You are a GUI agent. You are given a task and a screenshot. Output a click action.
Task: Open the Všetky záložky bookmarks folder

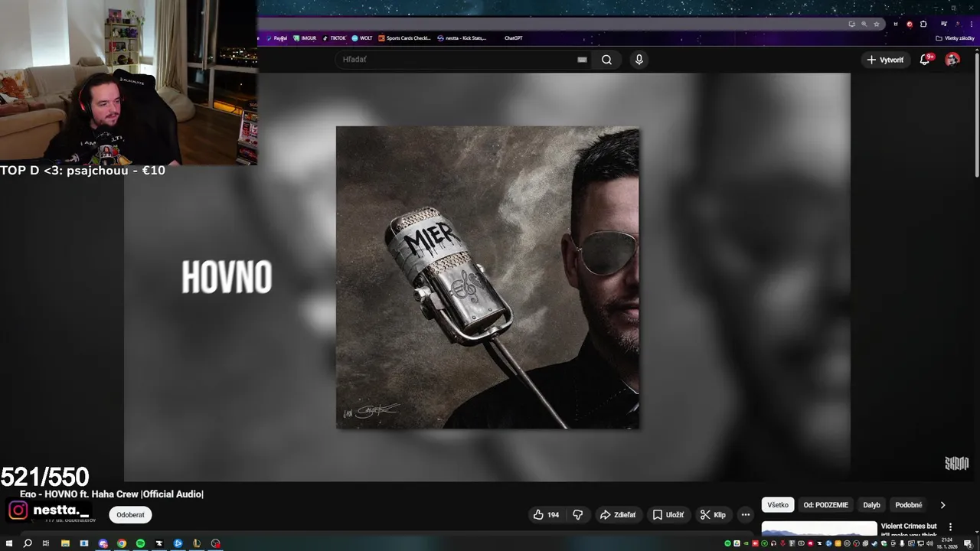tap(955, 38)
